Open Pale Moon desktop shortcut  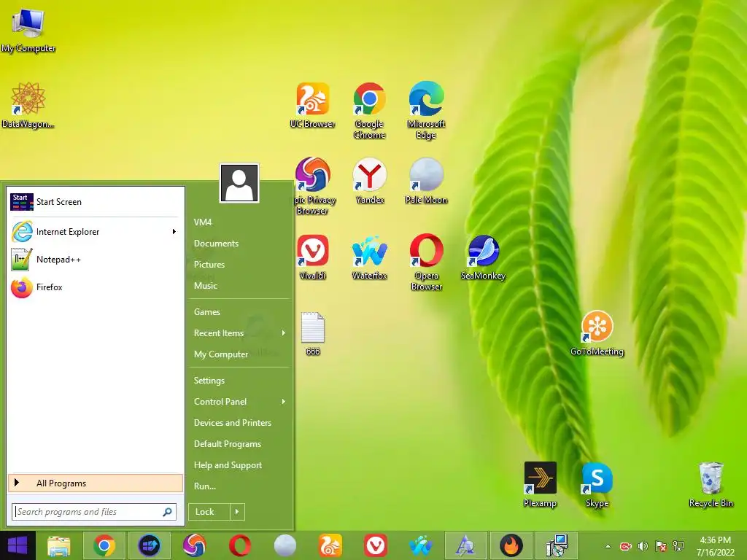click(426, 181)
